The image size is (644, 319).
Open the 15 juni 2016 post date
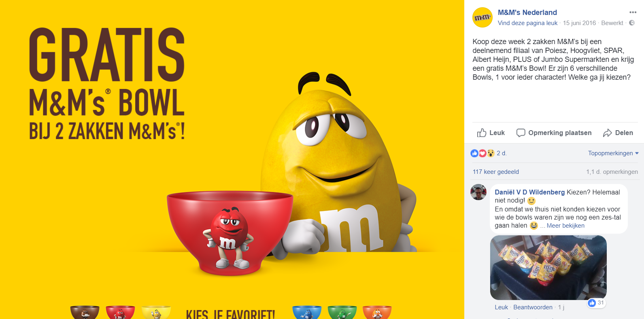click(x=579, y=23)
